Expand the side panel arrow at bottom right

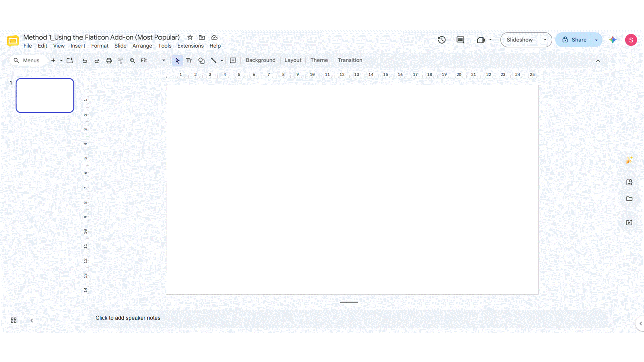(x=640, y=324)
